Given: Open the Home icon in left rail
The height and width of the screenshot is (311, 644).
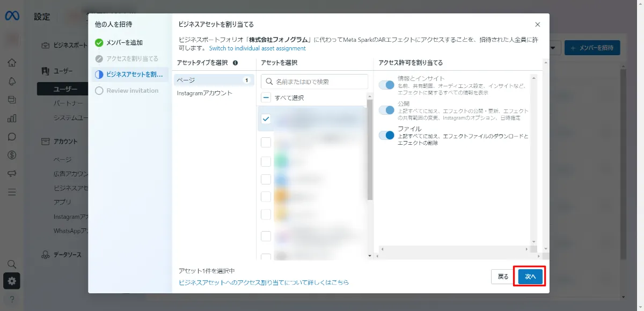Looking at the screenshot, I should [12, 63].
